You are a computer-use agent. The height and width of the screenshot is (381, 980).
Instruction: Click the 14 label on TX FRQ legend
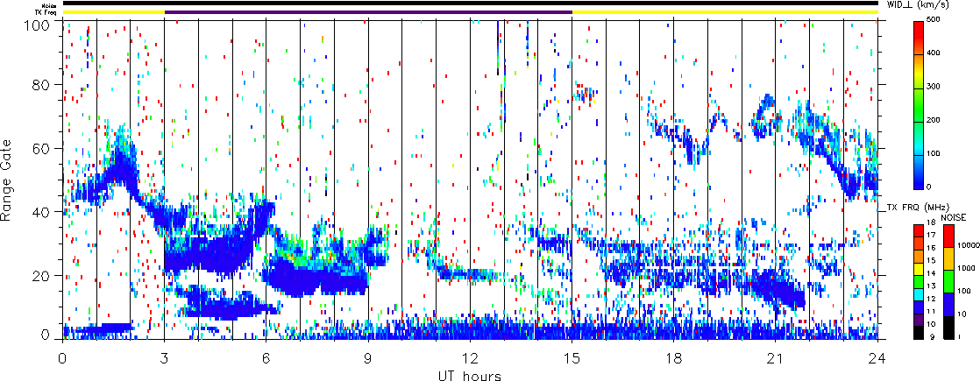point(932,273)
